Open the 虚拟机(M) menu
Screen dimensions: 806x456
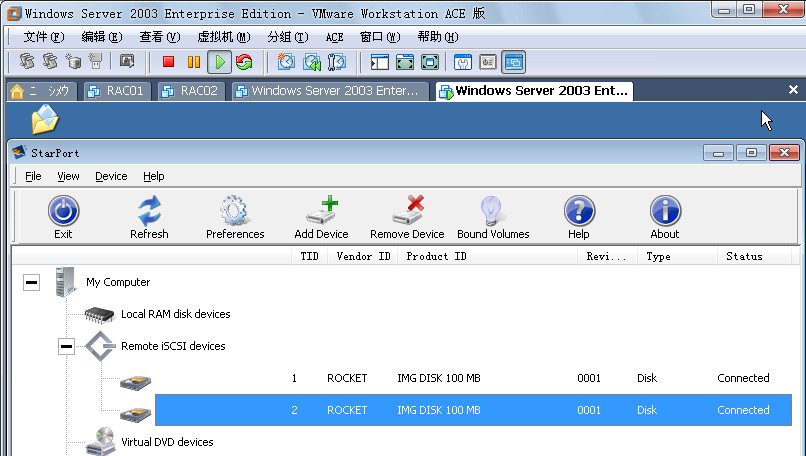point(224,37)
